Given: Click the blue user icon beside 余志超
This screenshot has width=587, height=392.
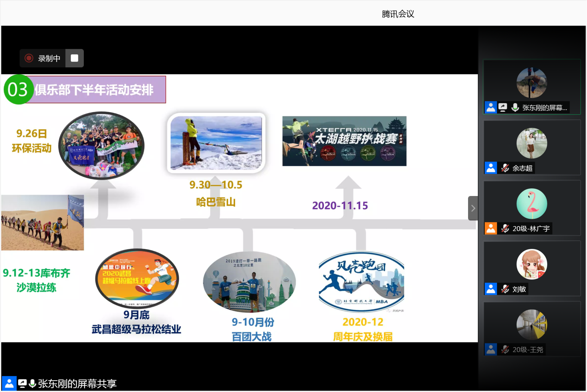Looking at the screenshot, I should [491, 168].
